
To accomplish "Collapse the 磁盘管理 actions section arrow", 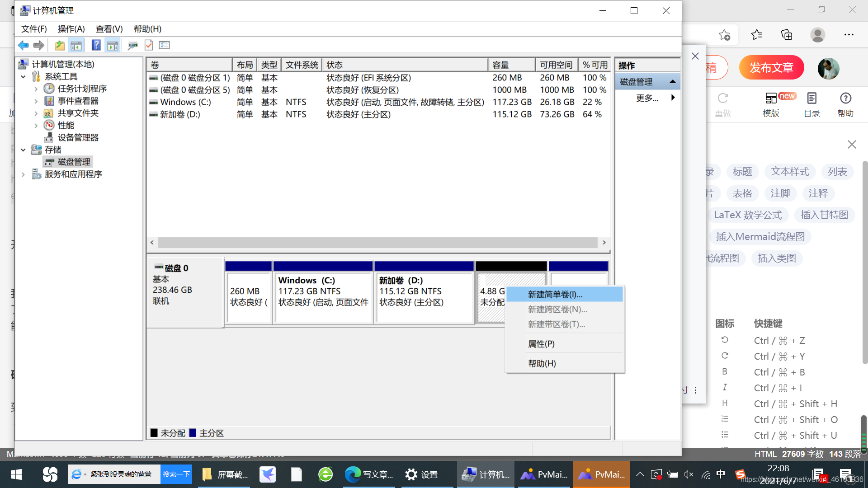I will coord(672,82).
